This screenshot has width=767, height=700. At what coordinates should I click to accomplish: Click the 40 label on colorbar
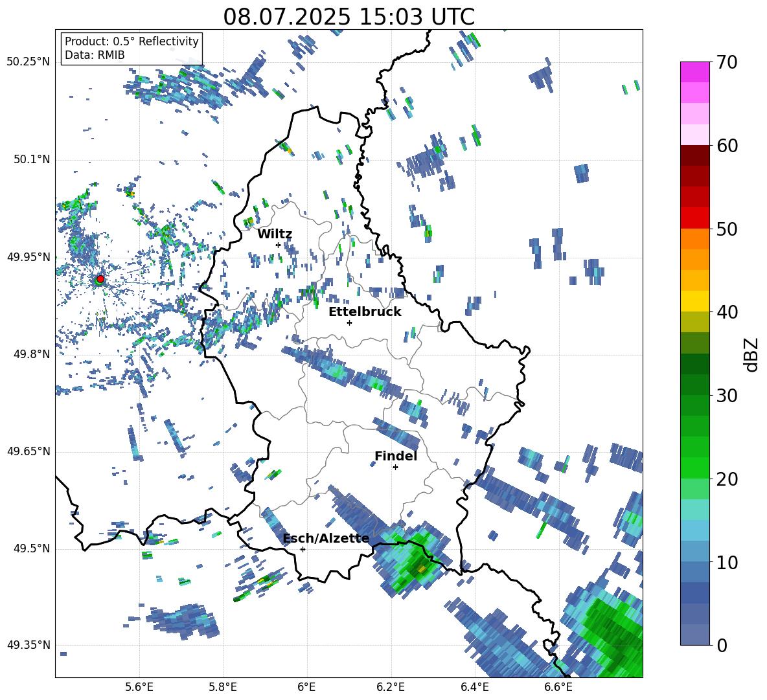pos(727,312)
